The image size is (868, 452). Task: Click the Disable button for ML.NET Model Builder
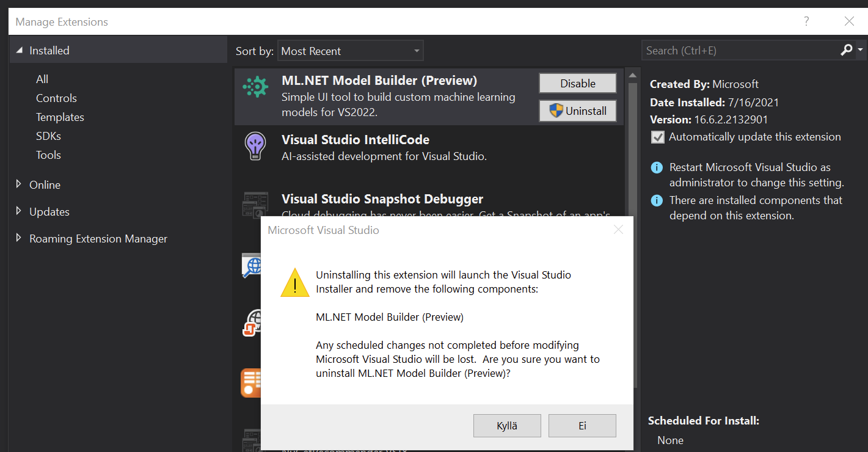click(577, 82)
